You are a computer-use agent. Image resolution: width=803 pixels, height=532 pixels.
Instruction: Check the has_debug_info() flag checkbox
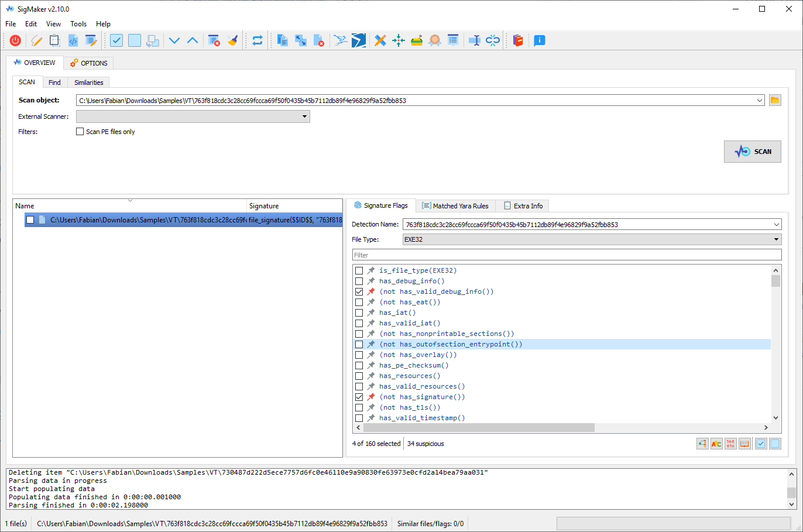359,281
